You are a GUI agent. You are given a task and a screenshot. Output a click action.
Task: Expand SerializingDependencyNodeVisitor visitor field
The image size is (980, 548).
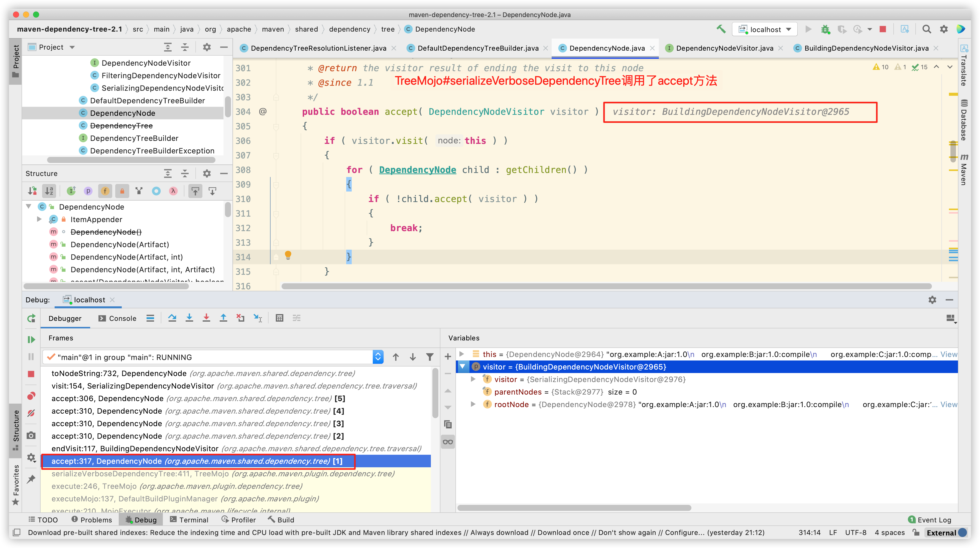click(473, 379)
